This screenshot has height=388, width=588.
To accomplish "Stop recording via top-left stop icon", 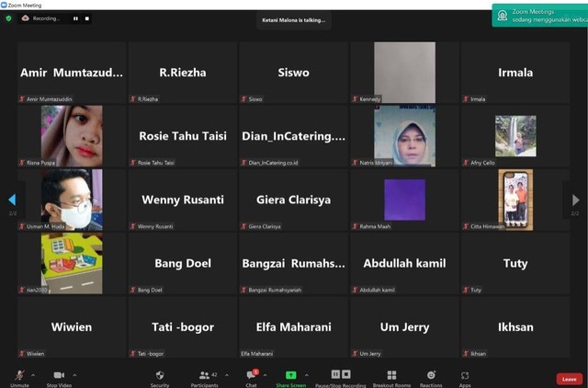I will [x=87, y=18].
